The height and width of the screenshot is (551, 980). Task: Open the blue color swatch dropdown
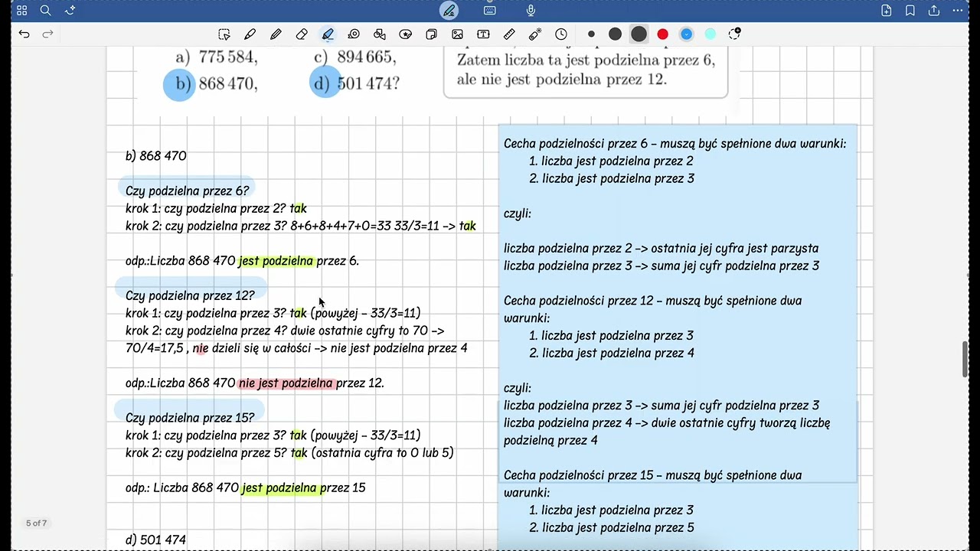coord(687,34)
